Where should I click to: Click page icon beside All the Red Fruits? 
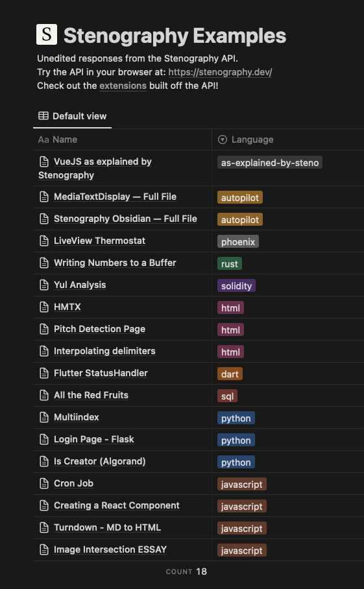(44, 395)
